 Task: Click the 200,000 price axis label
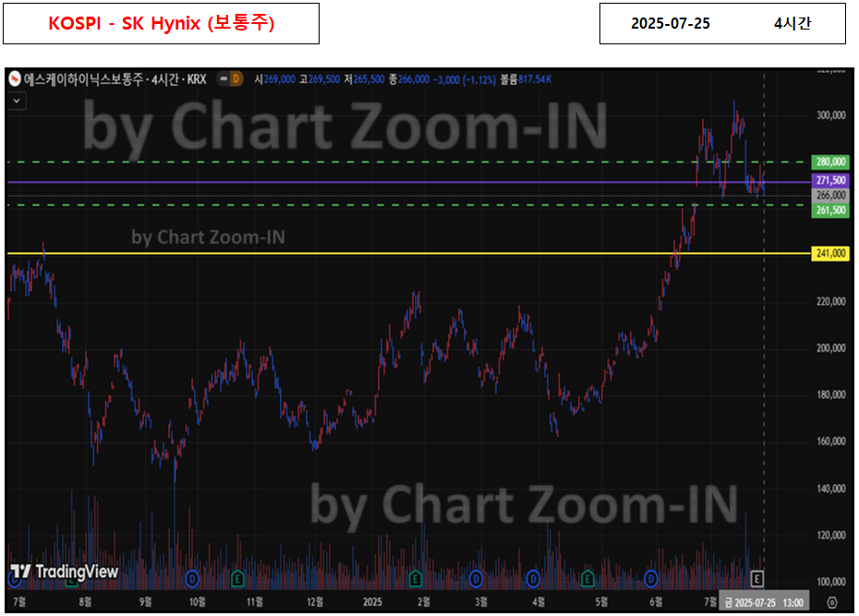[830, 348]
